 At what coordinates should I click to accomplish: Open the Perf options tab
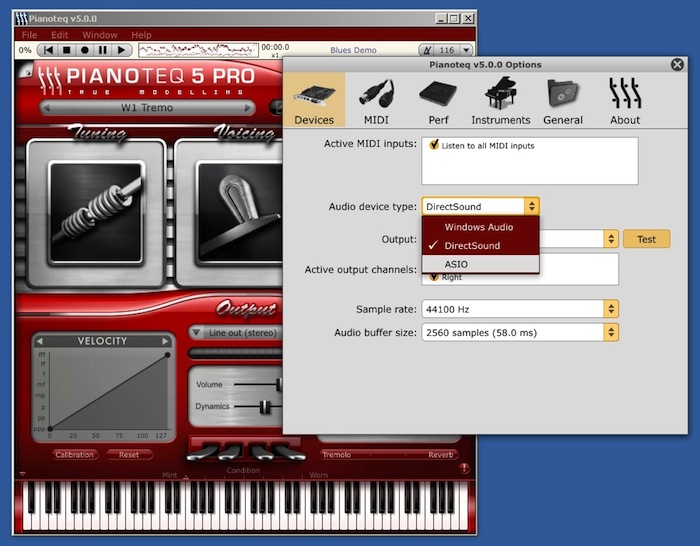tap(438, 100)
